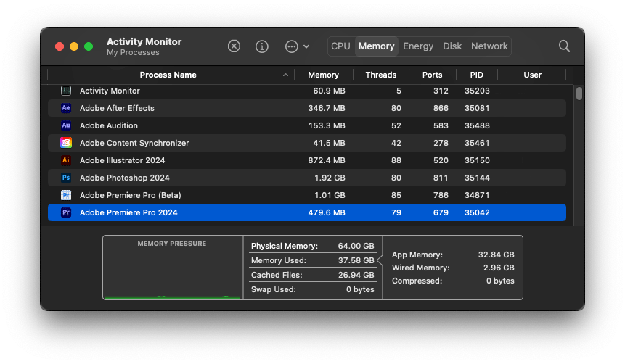Toggle sort direction arrow on Process Name

(x=285, y=75)
